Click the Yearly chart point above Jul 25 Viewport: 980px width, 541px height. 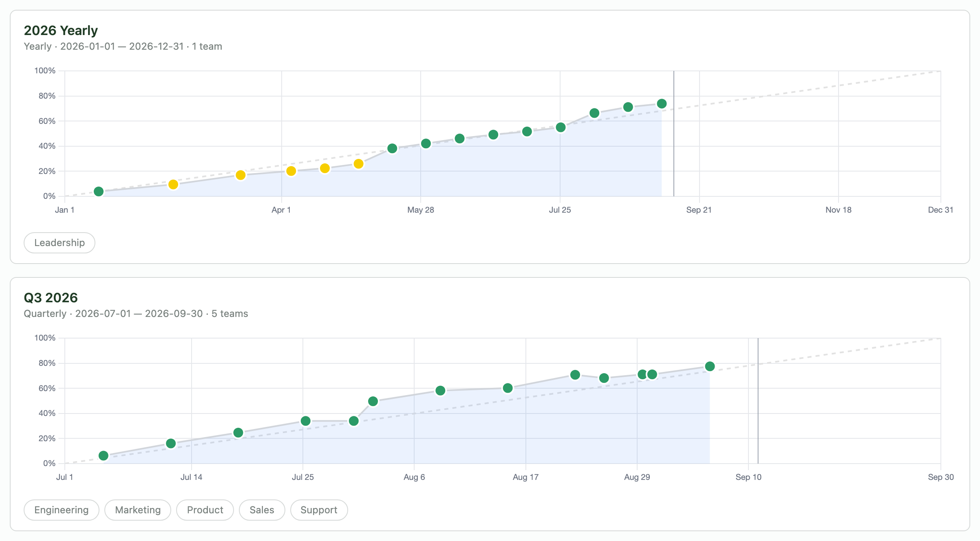[x=561, y=128]
